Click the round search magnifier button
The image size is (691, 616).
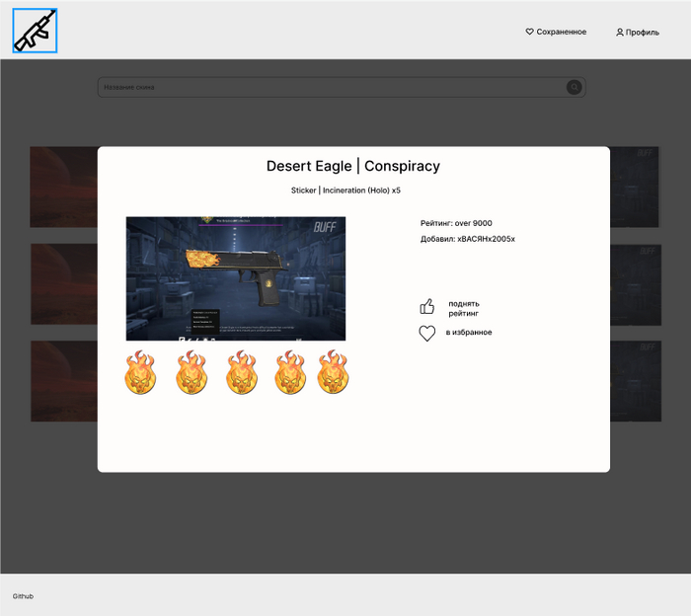point(574,87)
